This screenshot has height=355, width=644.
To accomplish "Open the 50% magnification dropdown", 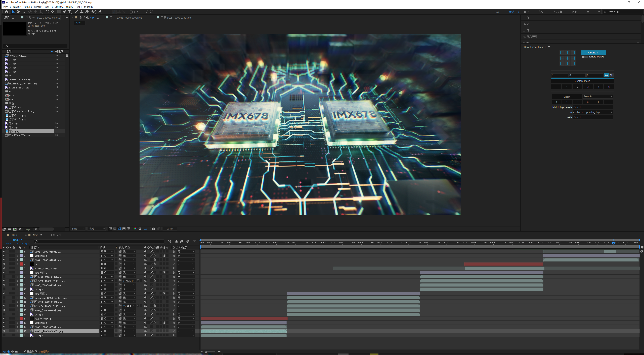I will click(x=78, y=229).
